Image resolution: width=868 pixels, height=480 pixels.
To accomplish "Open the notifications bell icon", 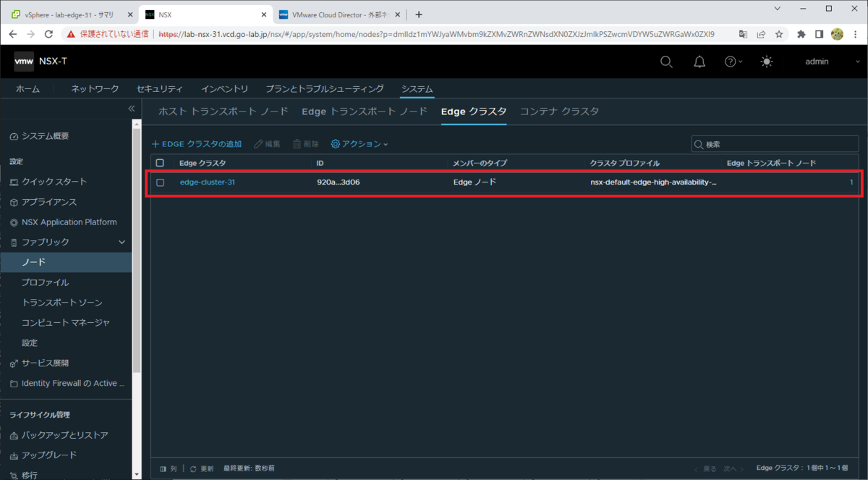I will (699, 62).
